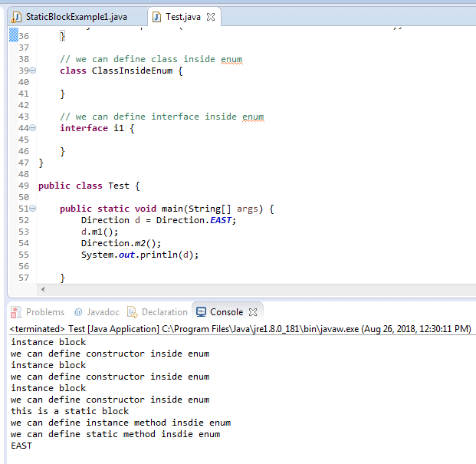Close the Console view
This screenshot has height=464, width=476.
[254, 312]
